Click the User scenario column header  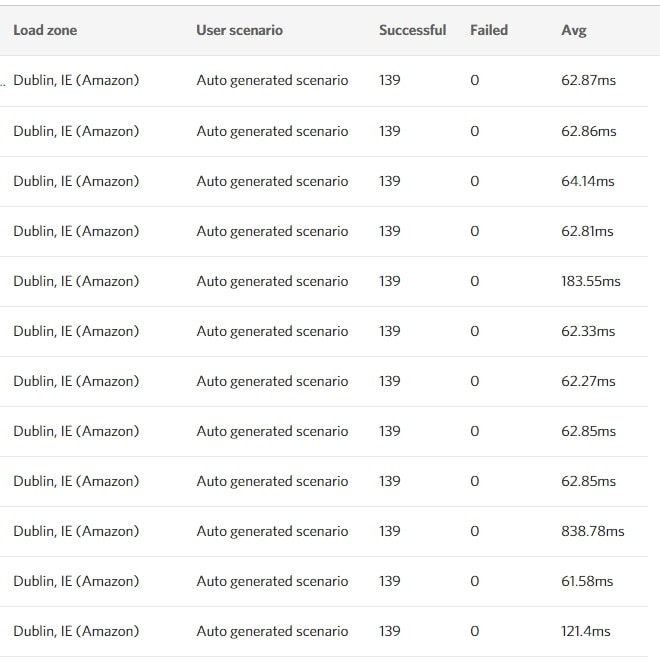point(239,30)
